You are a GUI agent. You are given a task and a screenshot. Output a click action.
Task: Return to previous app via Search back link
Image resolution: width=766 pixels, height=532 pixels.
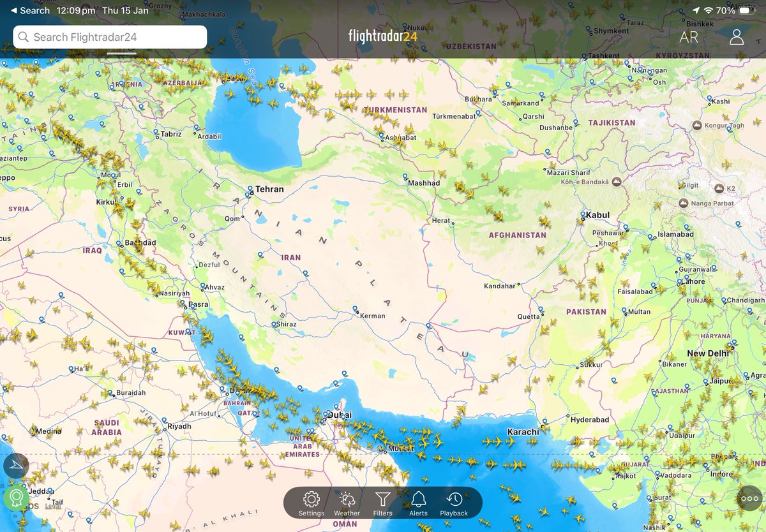pos(30,10)
